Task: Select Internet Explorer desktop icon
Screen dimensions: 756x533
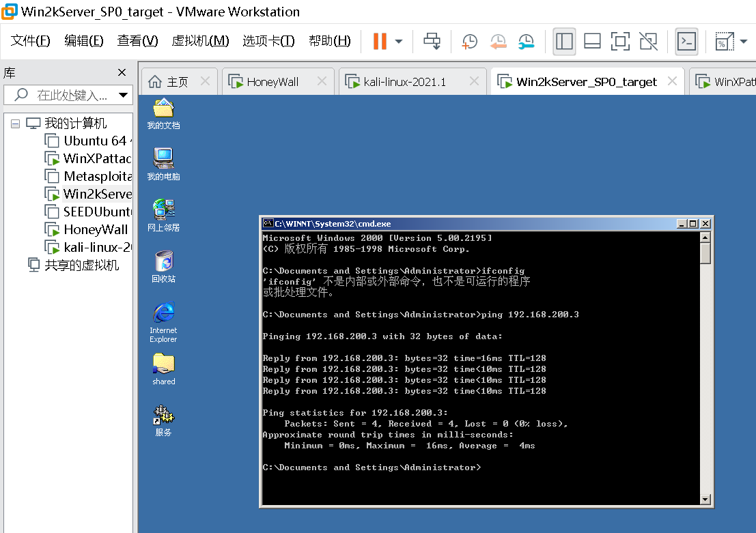Action: (x=163, y=321)
